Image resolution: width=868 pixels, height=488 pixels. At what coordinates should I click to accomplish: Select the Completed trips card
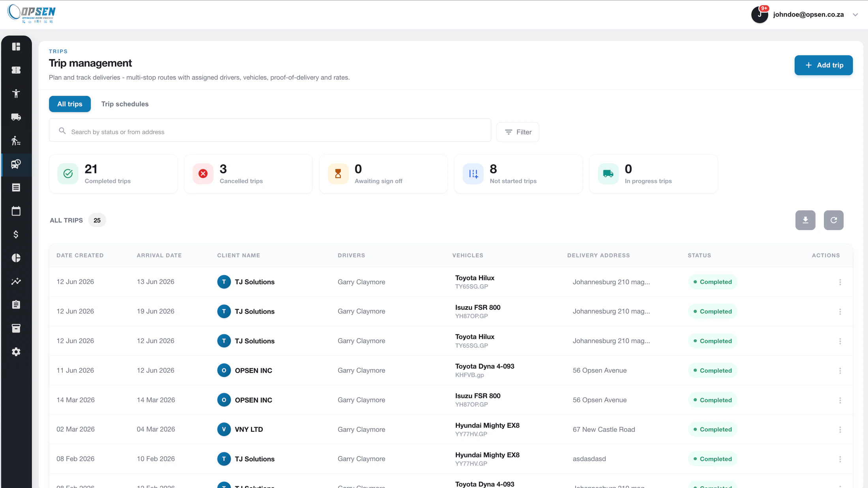[x=113, y=174]
